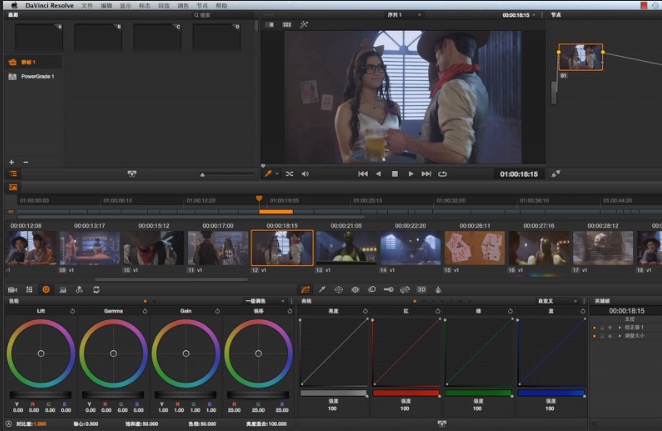Toggle the image wipe view icon
Viewport: 662px width, 431px height.
[269, 24]
